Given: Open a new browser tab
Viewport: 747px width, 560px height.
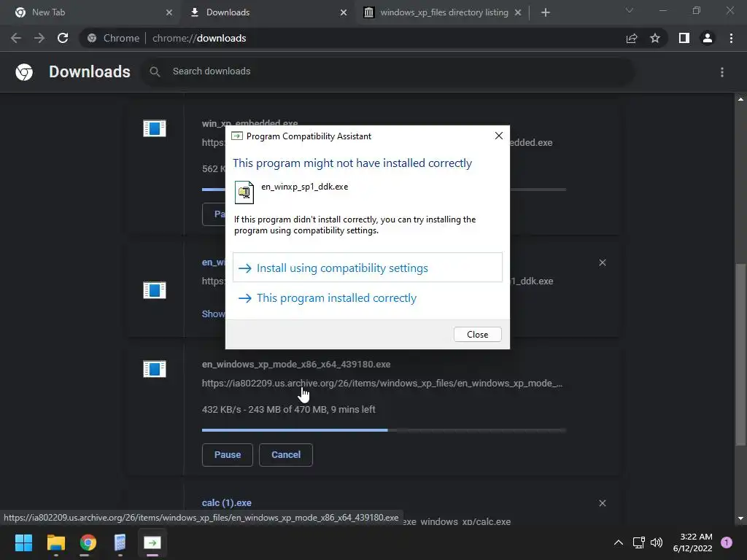Looking at the screenshot, I should (x=546, y=12).
